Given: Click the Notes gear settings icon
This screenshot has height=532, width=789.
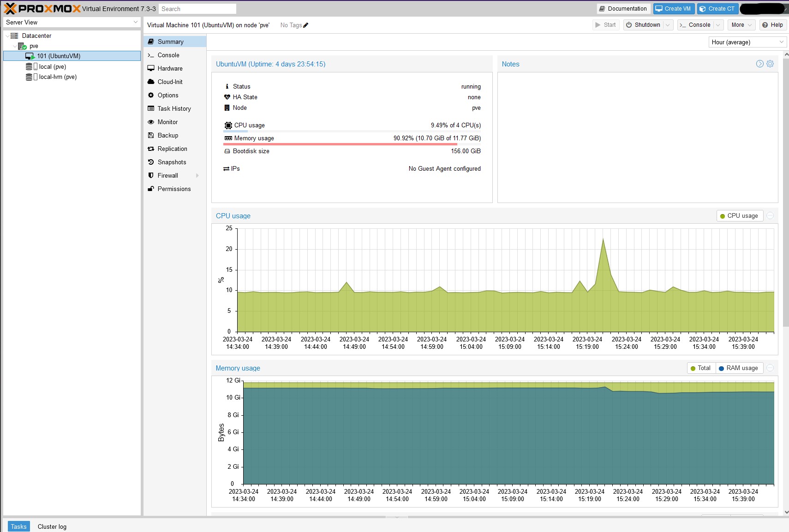Looking at the screenshot, I should (x=770, y=64).
